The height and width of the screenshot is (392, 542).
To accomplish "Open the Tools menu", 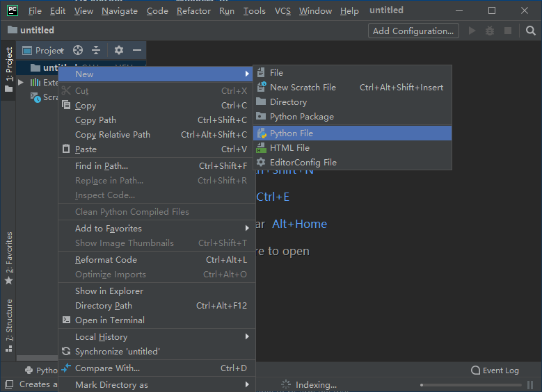I will [255, 11].
